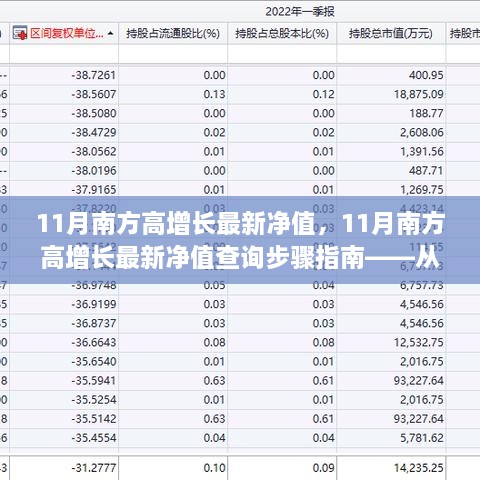Select the 持股占流通股比(%) column header
This screenshot has width=480, height=480.
[x=173, y=33]
